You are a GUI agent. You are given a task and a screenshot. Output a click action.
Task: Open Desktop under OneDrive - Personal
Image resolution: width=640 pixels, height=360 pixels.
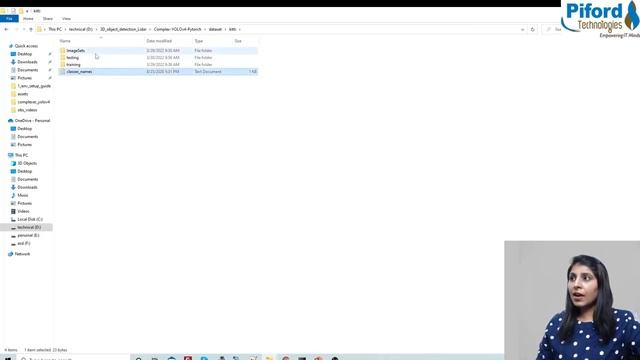pos(24,129)
